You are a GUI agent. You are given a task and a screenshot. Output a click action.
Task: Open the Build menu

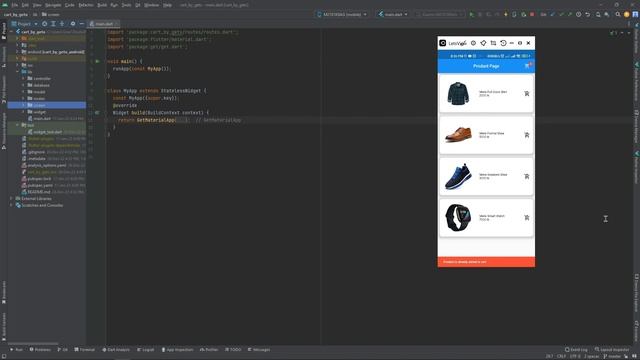tap(102, 5)
